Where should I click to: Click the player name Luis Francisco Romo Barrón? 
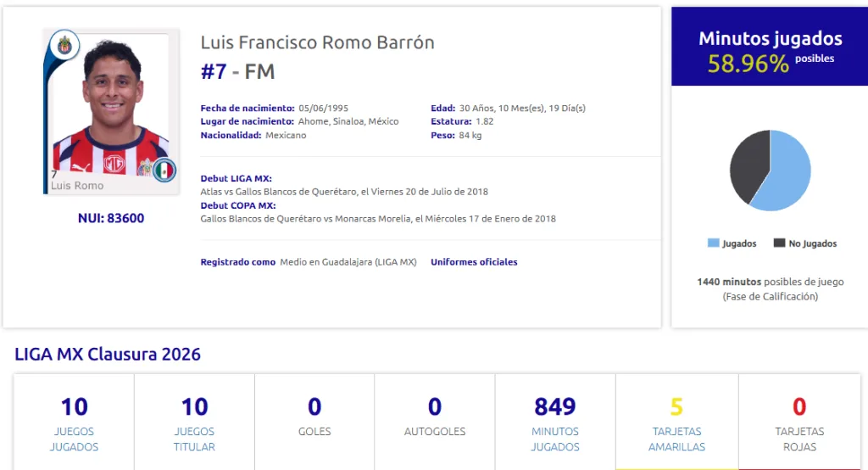(x=317, y=42)
